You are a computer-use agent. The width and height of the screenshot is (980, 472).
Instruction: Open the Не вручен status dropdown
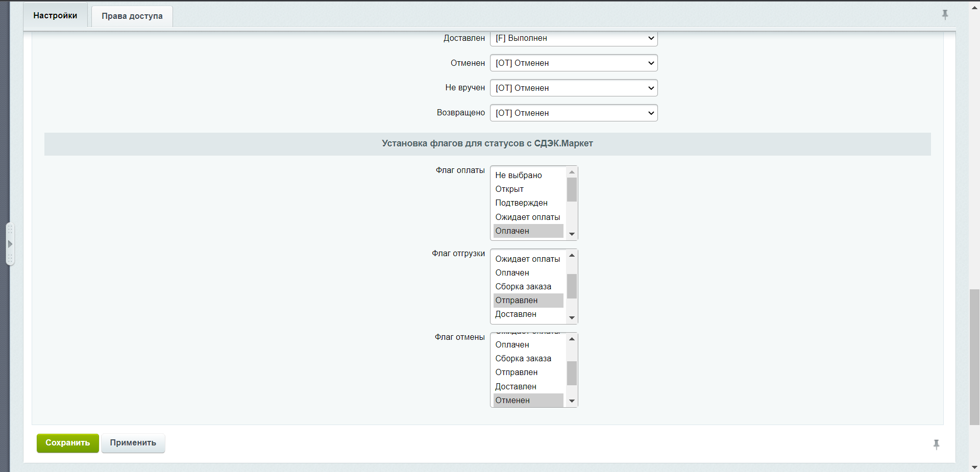point(573,88)
